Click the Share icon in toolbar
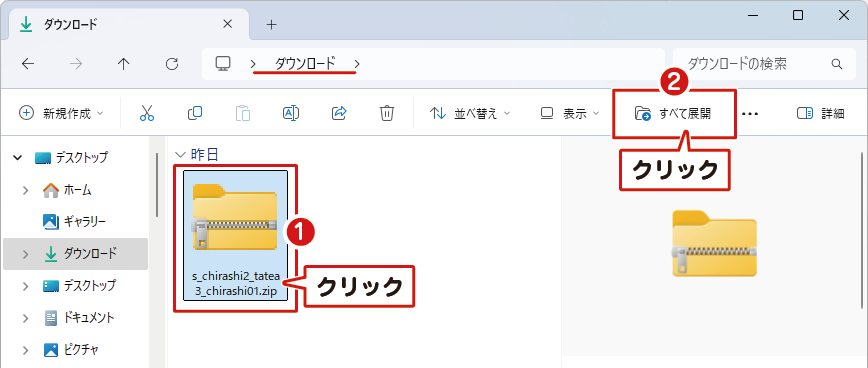Viewport: 868px width, 368px height. pos(338,113)
